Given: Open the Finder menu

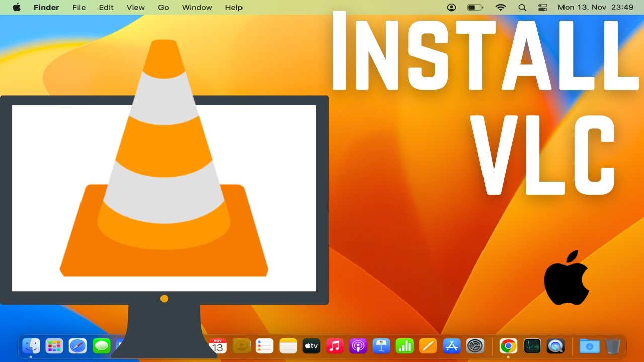Looking at the screenshot, I should (x=46, y=7).
